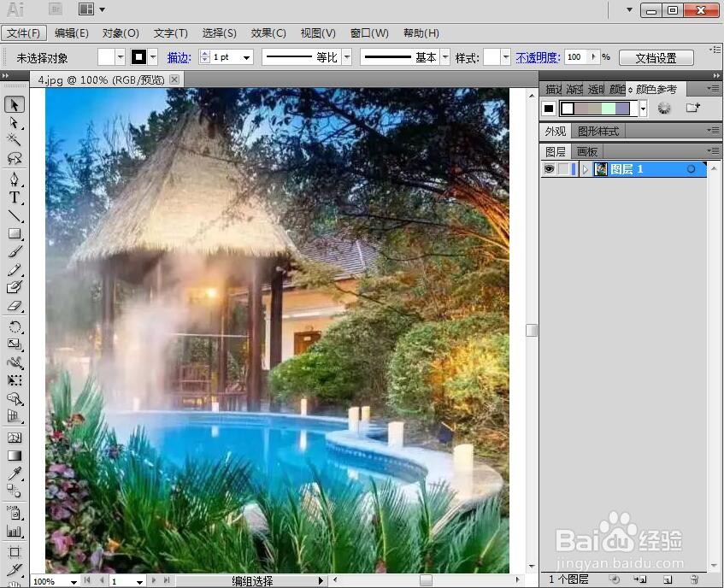The image size is (724, 588).
Task: Open the 对象(O) menu
Action: [121, 33]
